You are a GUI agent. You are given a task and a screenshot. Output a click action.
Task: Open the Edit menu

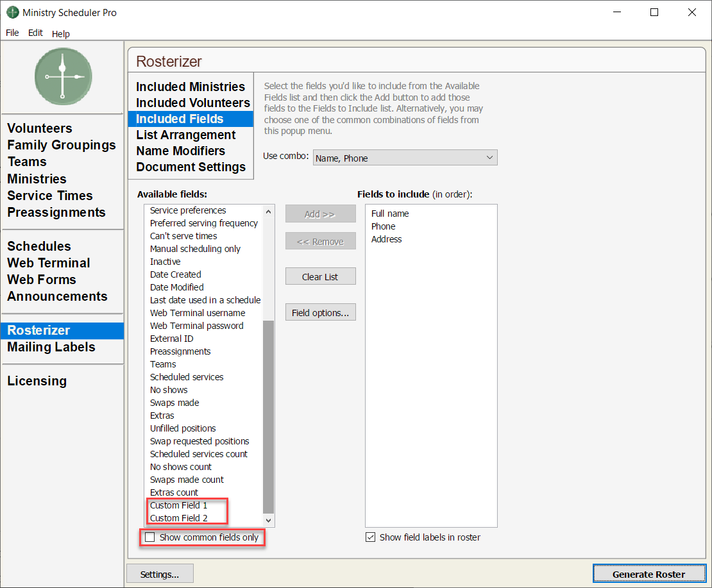[35, 33]
